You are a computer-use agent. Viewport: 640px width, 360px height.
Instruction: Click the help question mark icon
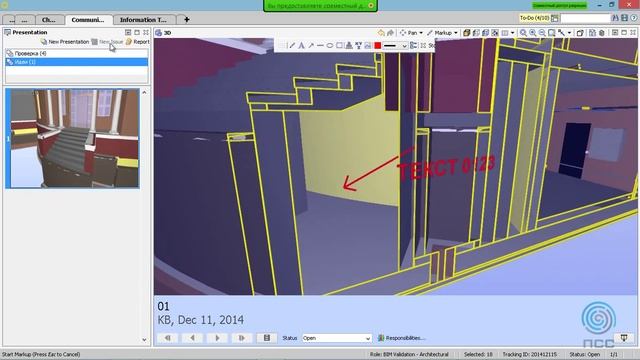(634, 18)
